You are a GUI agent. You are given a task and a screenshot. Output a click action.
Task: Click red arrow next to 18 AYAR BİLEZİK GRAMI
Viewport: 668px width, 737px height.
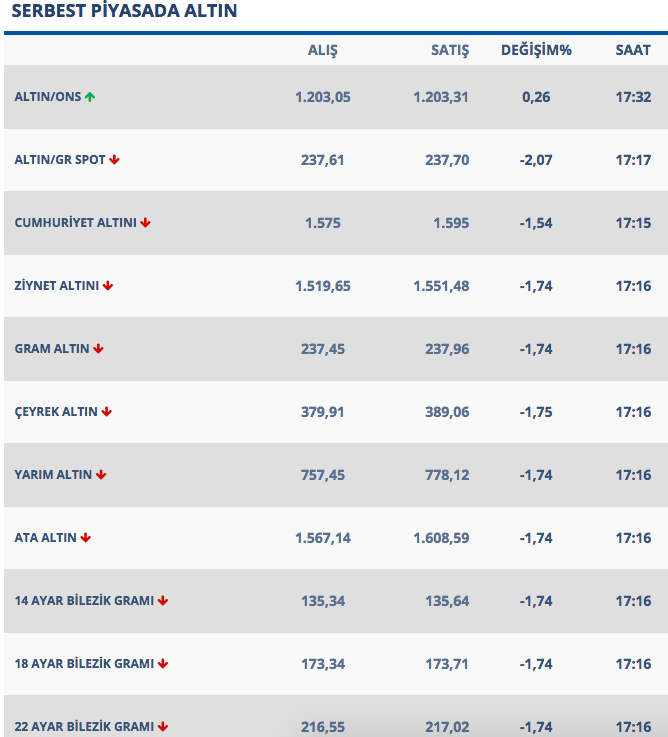coord(163,664)
